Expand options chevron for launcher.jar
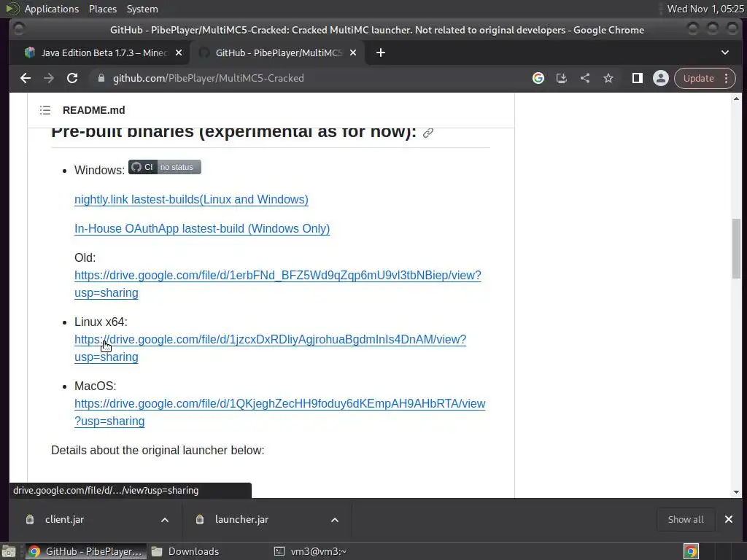The height and width of the screenshot is (560, 747). coord(335,520)
